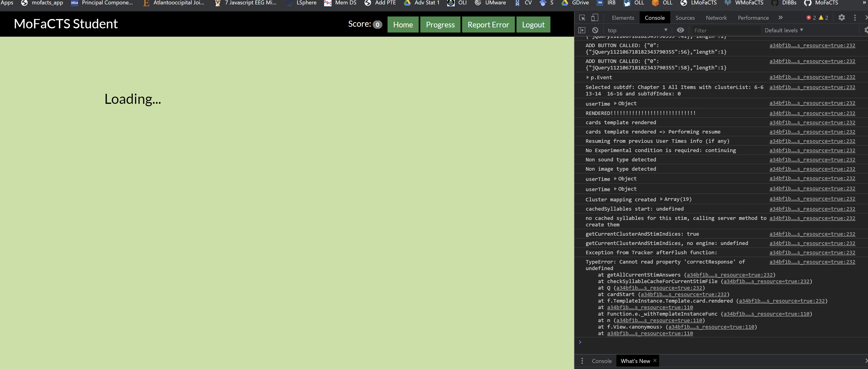Click the Progress navigation button

pos(440,24)
